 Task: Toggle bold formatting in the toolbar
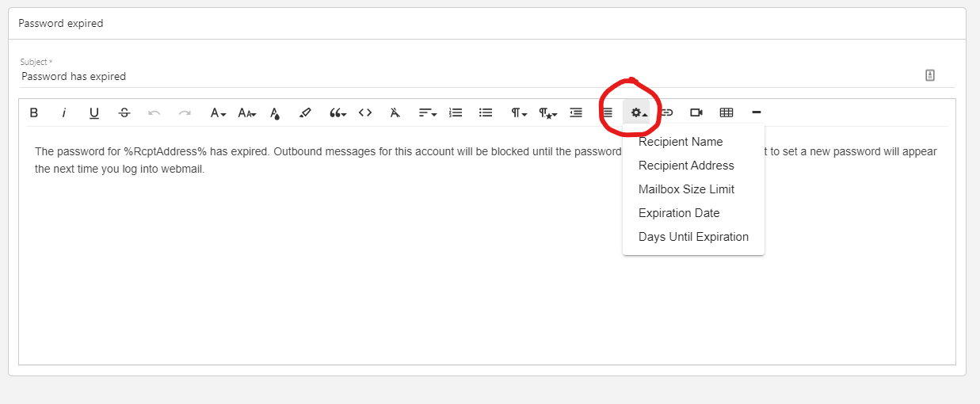click(34, 112)
